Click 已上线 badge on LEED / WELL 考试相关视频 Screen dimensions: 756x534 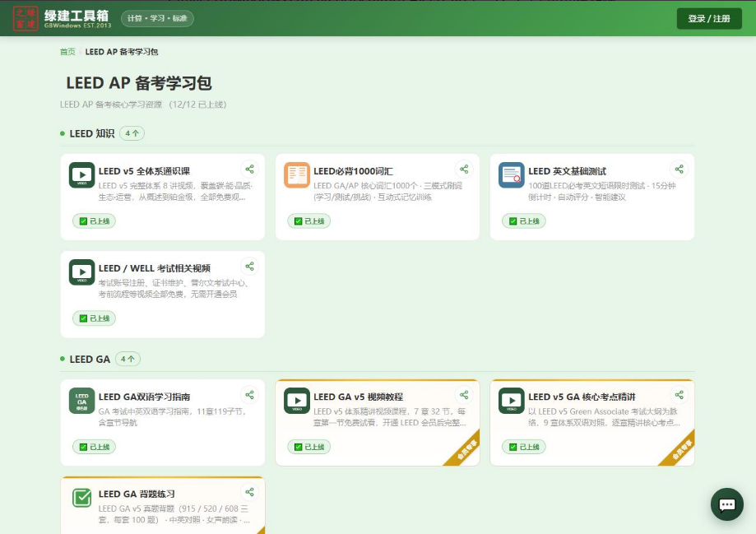click(94, 318)
